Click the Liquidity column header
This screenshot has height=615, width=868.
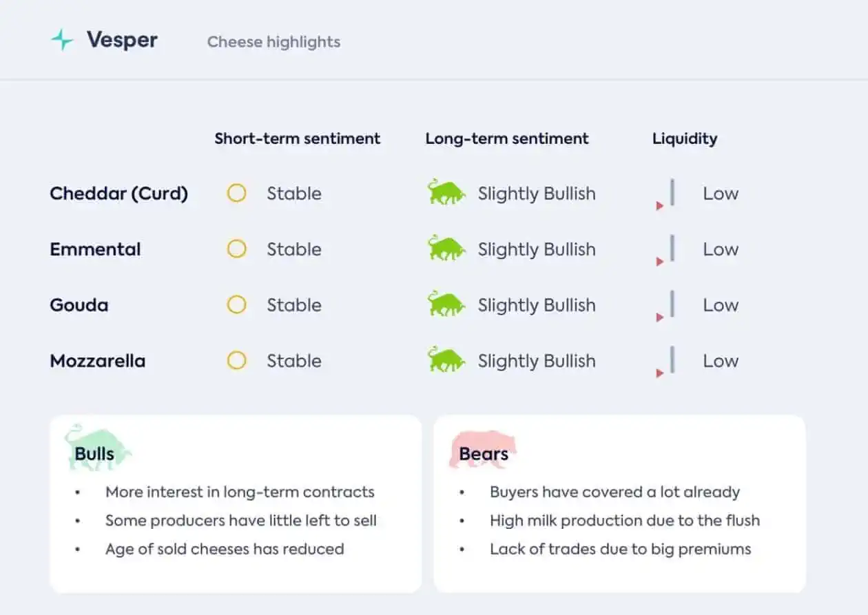click(685, 138)
